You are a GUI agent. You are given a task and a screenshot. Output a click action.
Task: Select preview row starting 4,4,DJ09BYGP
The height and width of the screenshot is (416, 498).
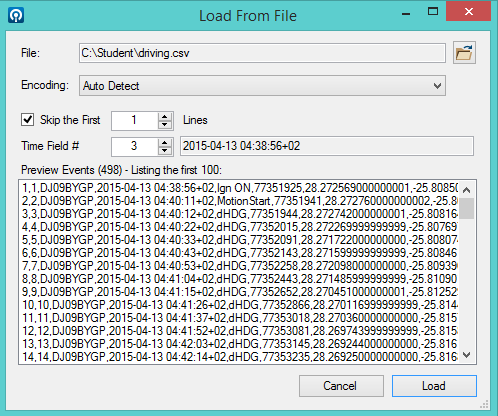(240, 227)
